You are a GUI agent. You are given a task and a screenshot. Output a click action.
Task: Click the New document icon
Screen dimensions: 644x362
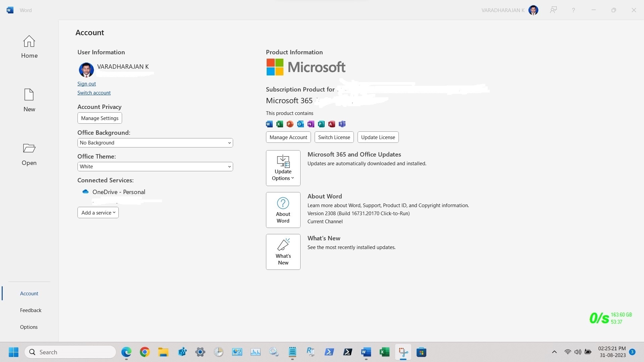(29, 95)
